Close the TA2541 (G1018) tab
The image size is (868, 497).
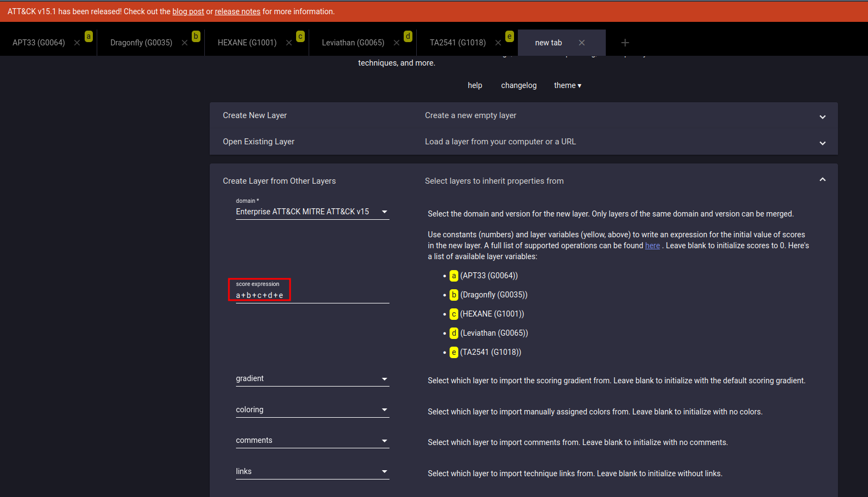point(498,43)
